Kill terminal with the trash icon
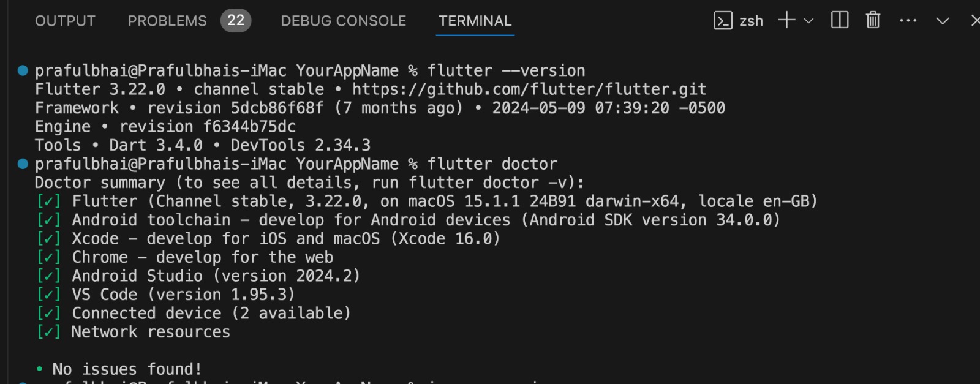The image size is (980, 384). point(873,20)
